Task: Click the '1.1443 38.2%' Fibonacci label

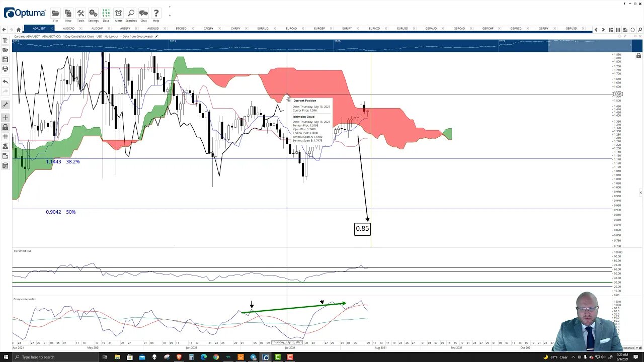Action: tap(63, 162)
